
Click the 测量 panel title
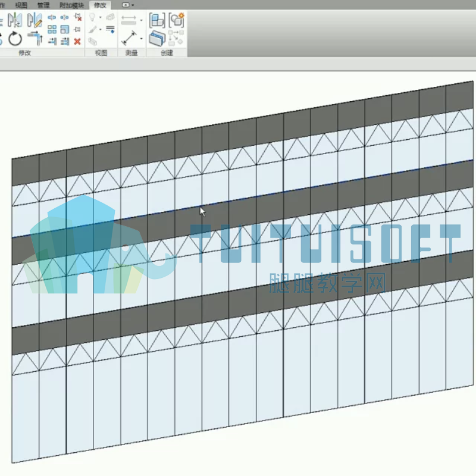pos(131,53)
